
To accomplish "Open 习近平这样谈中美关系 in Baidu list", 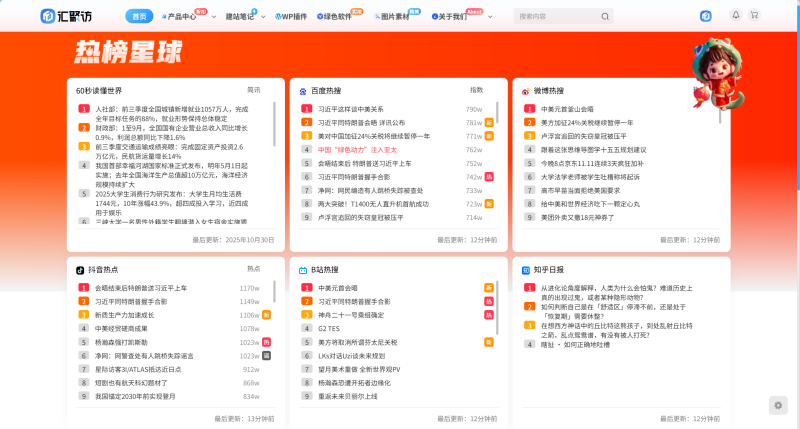I will tap(351, 109).
